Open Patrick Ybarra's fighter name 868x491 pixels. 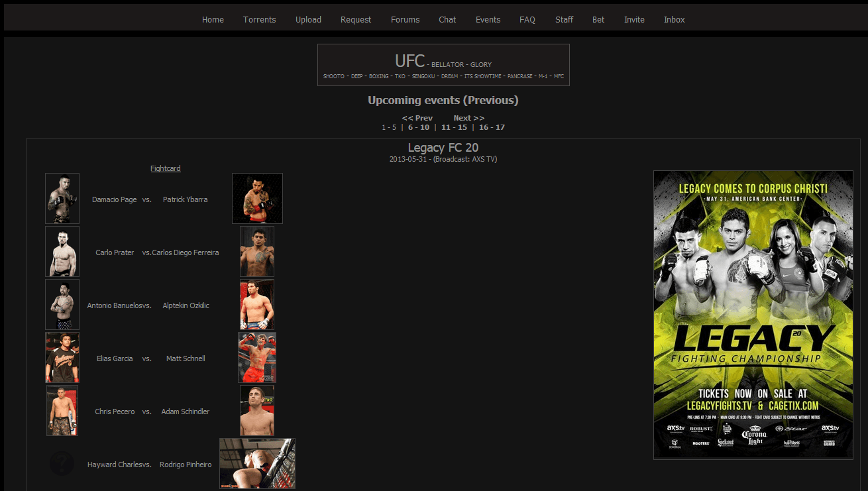point(186,199)
